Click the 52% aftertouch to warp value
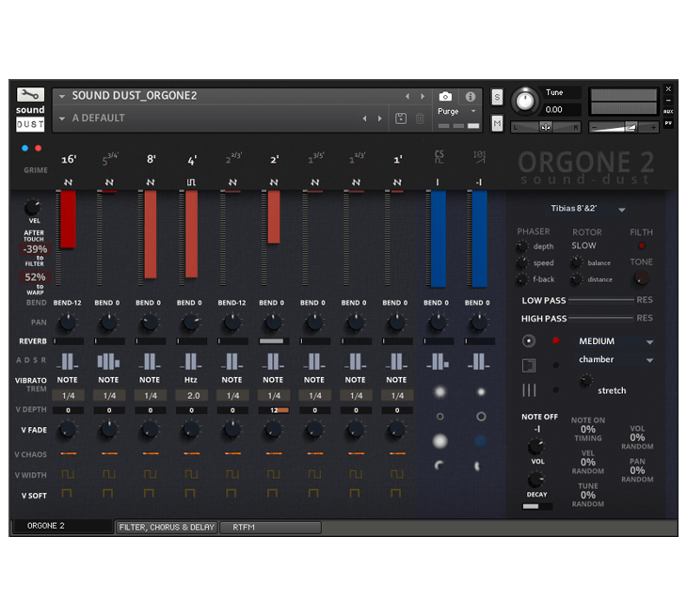The image size is (687, 616). point(35,277)
